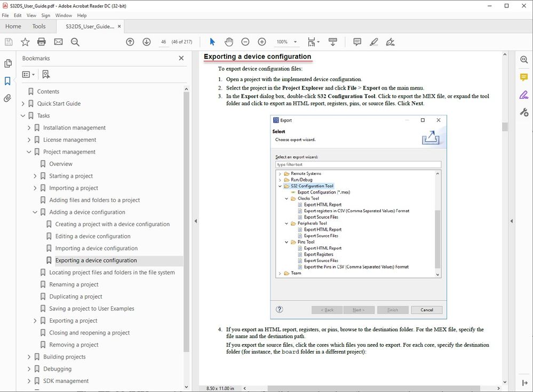Image resolution: width=533 pixels, height=392 pixels.
Task: Add a sticky note comment
Action: (x=357, y=42)
